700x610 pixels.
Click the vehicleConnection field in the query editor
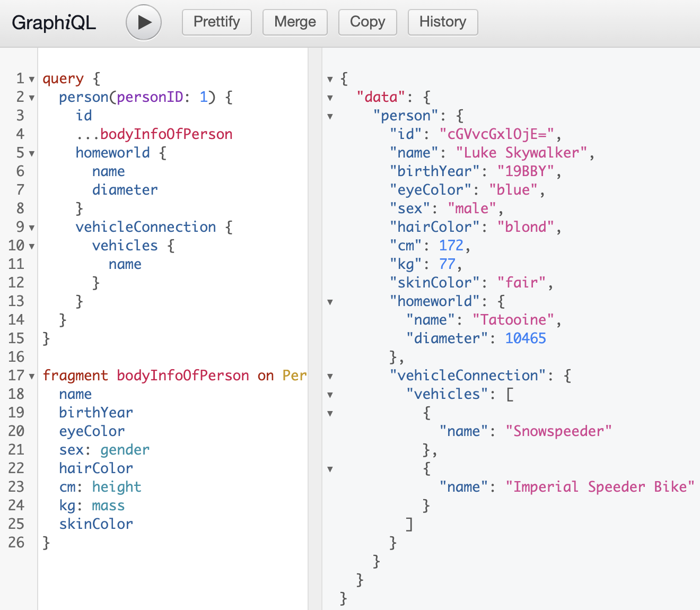click(146, 227)
